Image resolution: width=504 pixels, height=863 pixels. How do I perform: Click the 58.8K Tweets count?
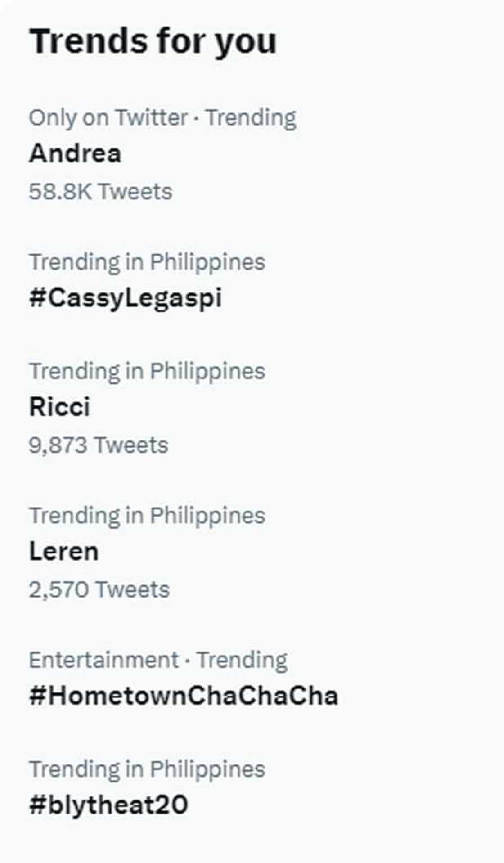[x=100, y=191]
